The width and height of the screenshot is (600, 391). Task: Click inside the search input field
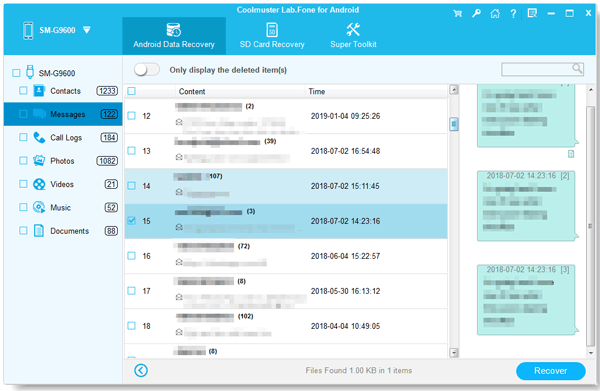click(x=536, y=69)
